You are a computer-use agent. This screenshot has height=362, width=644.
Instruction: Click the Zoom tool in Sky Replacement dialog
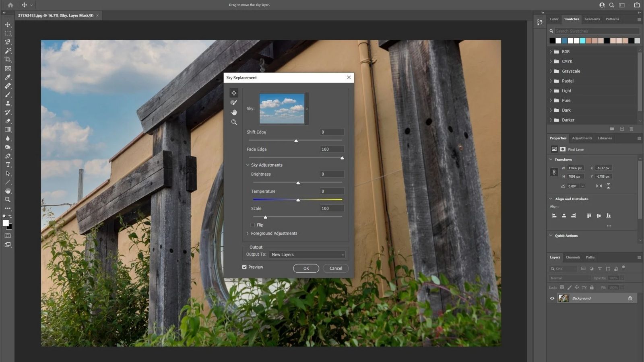(x=234, y=122)
